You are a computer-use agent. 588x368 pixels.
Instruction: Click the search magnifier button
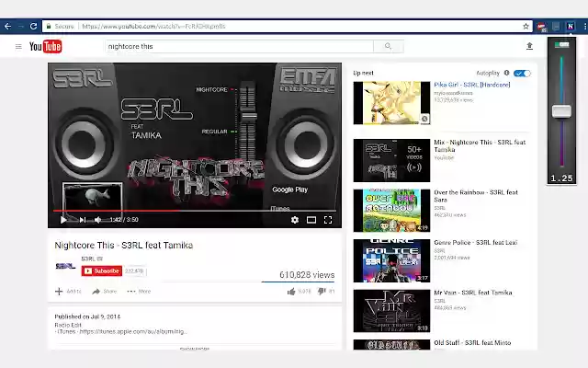click(388, 46)
